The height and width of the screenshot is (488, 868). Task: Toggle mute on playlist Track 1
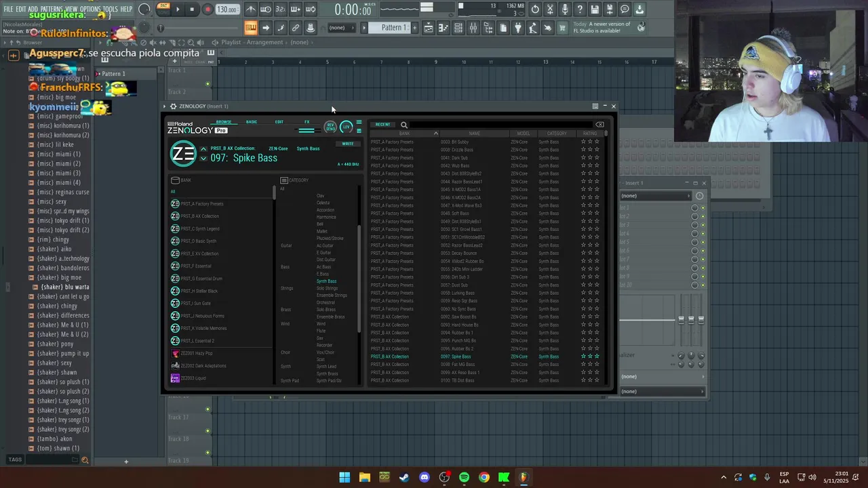coord(208,84)
